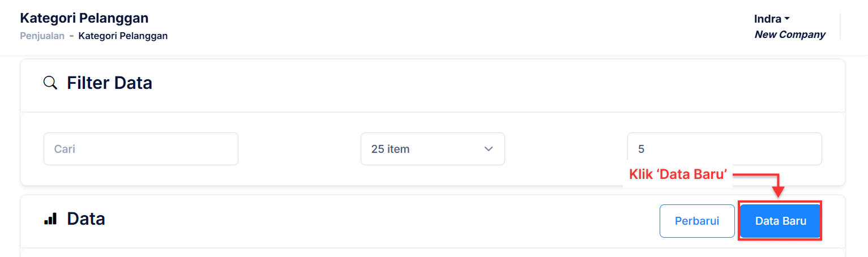Click the vertical divider right of Indra
868x257 pixels.
tap(840, 27)
